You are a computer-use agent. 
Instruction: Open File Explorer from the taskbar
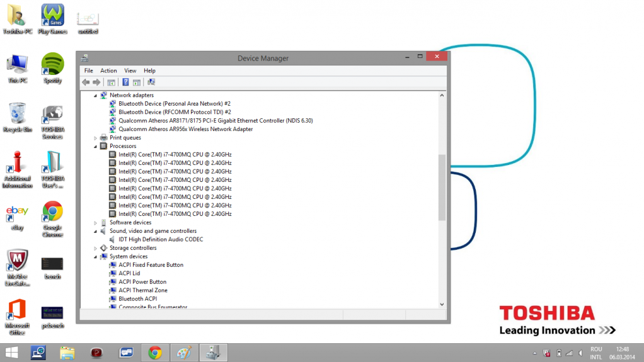click(x=67, y=353)
